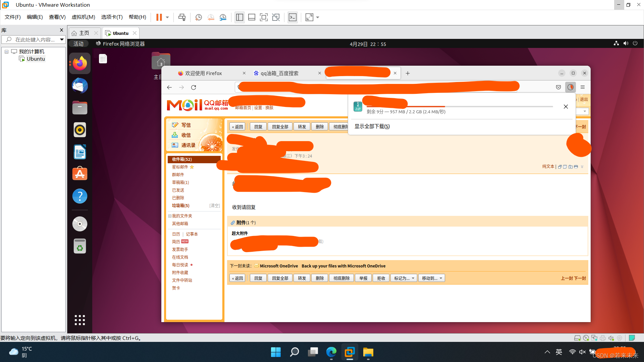Toggle the thumbnail bar view icon
This screenshot has width=644, height=362.
tap(252, 17)
